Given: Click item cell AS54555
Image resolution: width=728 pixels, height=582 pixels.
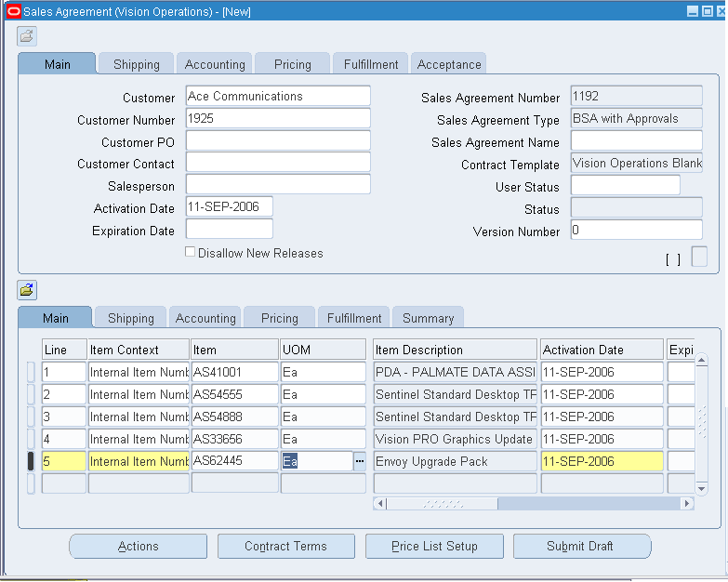Looking at the screenshot, I should click(235, 394).
